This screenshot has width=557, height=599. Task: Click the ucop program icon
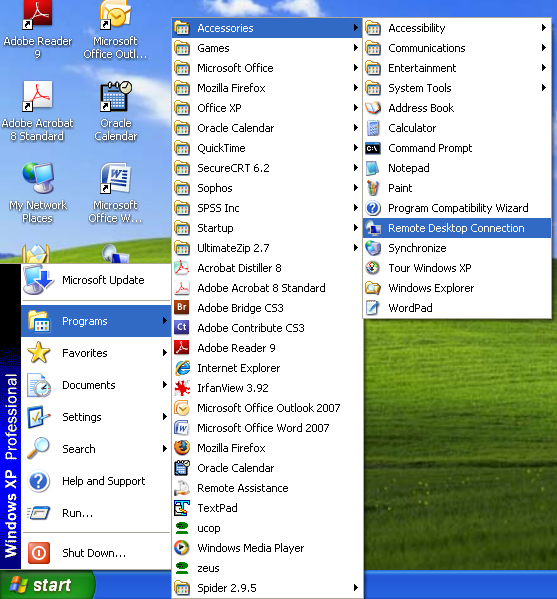coord(182,528)
